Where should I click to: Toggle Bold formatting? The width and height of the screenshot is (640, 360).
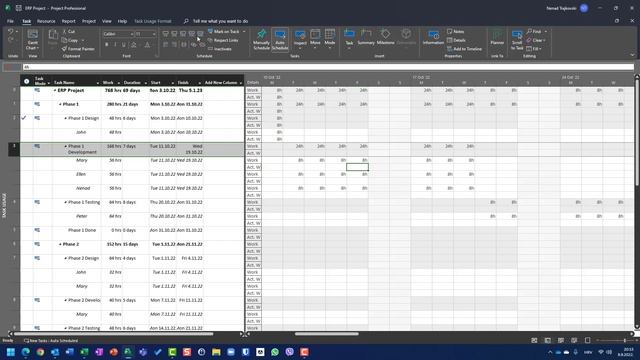(107, 44)
